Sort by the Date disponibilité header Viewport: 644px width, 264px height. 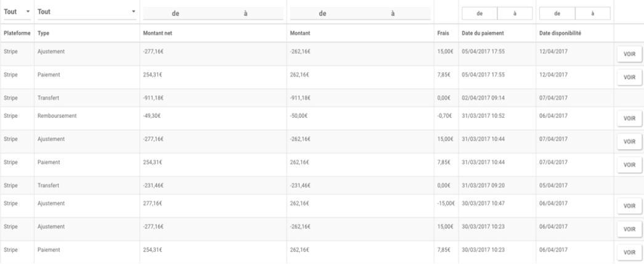point(560,33)
